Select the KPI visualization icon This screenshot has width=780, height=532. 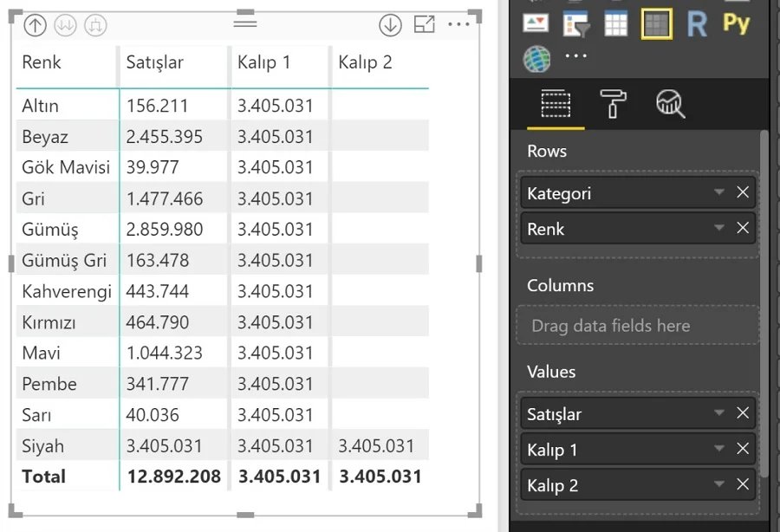coord(536,24)
